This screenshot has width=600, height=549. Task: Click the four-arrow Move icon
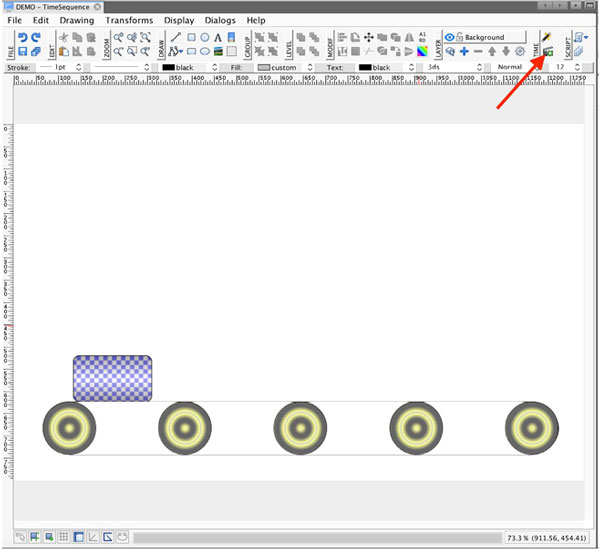(x=368, y=37)
